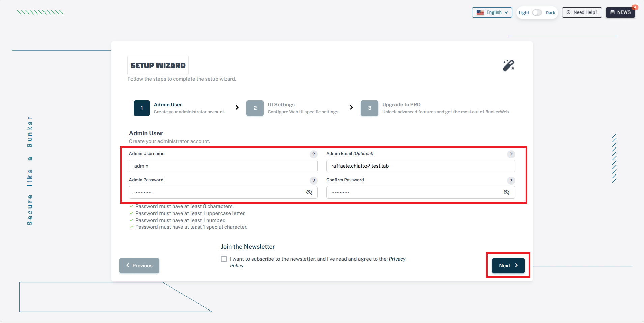Click the magic wand icon in wizard header
The image size is (644, 323).
508,65
